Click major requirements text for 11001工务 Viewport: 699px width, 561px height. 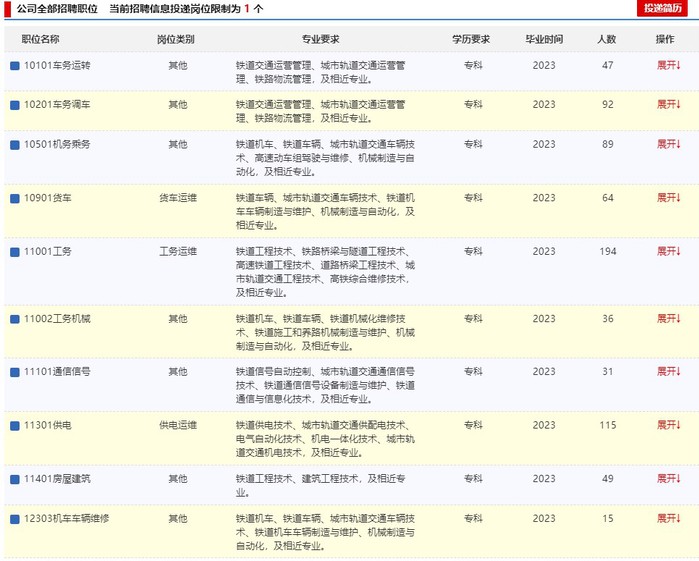[325, 272]
